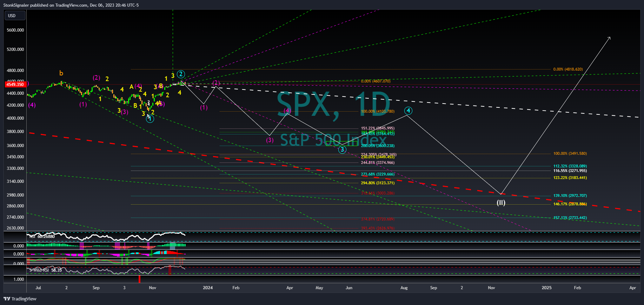Click the cyan circled 1 wave marker
644x305 pixels.
(x=150, y=119)
